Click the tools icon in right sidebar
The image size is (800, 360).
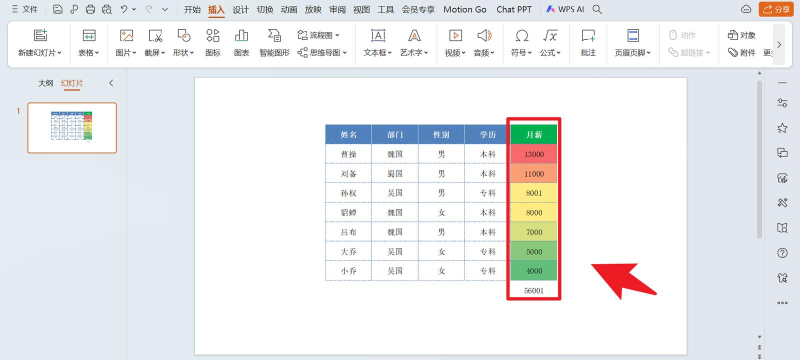[782, 203]
